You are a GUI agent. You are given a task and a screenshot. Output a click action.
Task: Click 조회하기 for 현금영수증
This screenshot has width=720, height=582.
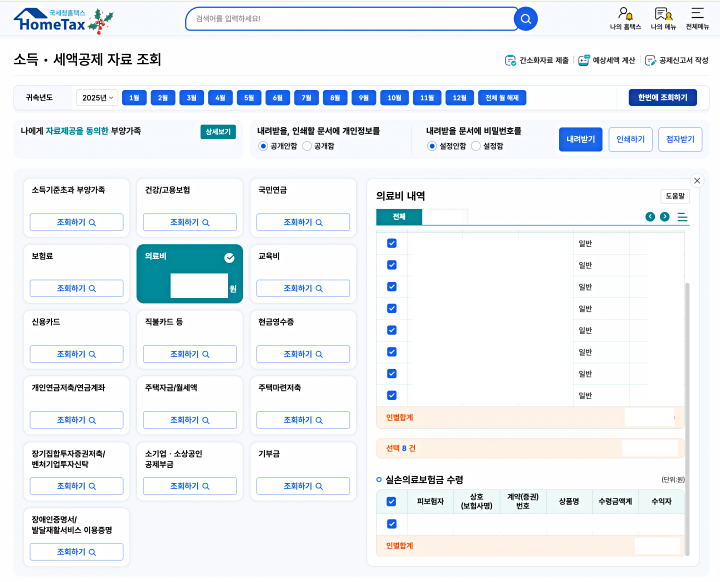303,354
